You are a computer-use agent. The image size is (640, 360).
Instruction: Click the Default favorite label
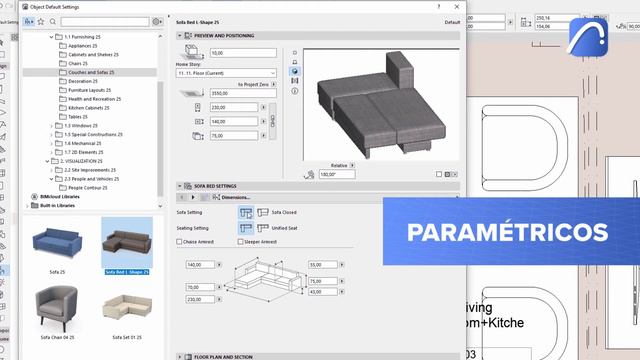452,22
